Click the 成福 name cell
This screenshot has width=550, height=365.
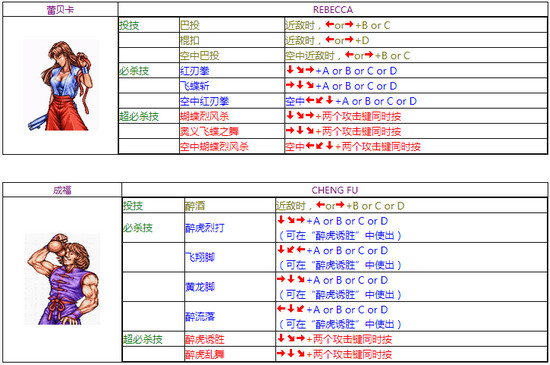pyautogui.click(x=62, y=190)
